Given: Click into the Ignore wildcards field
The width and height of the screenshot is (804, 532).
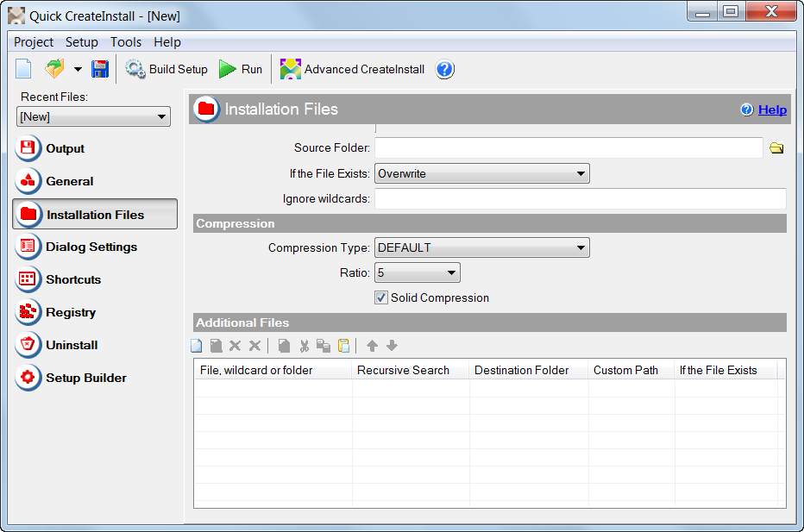Looking at the screenshot, I should (x=581, y=199).
